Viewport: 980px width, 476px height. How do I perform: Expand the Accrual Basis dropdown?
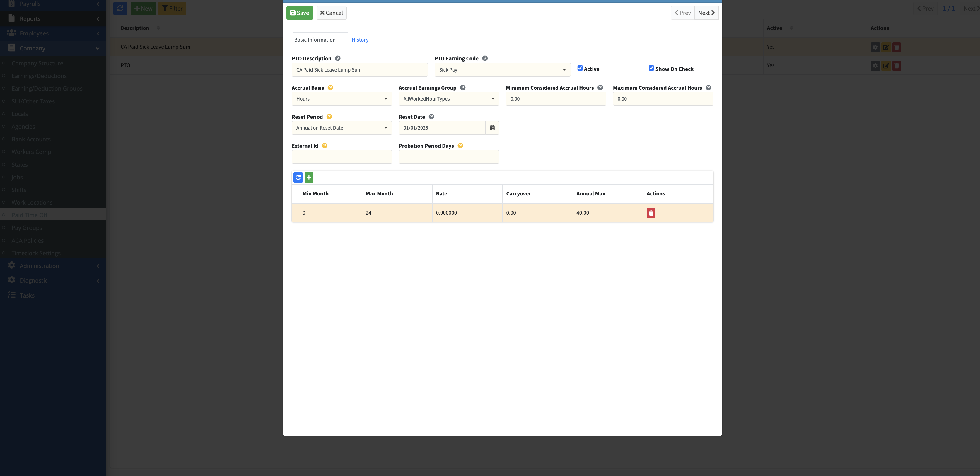point(385,98)
